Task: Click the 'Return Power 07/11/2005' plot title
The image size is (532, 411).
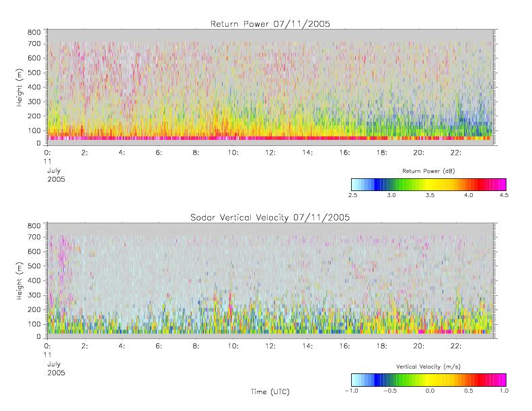Action: [x=270, y=24]
